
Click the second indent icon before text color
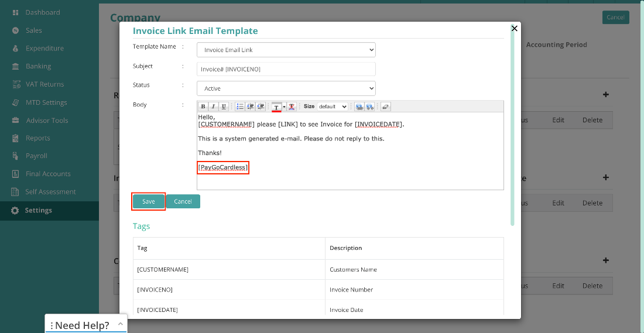click(x=260, y=107)
